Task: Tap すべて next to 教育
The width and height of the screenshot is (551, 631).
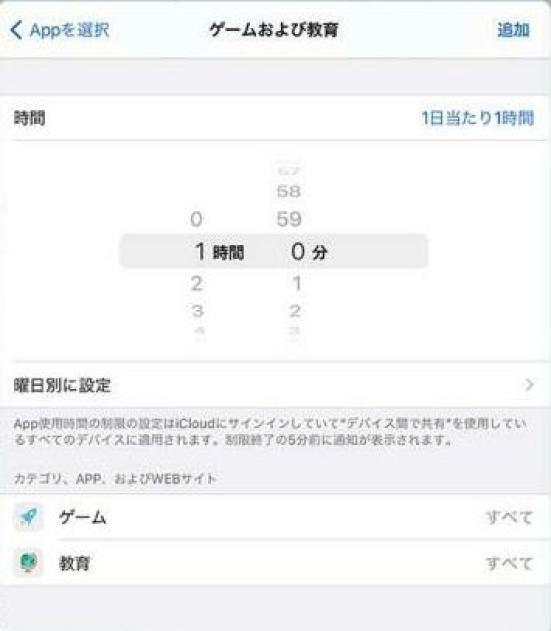Action: click(x=510, y=563)
